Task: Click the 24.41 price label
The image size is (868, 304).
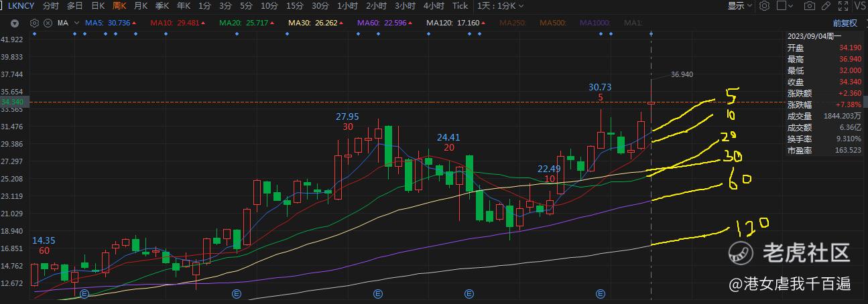Action: tap(448, 137)
